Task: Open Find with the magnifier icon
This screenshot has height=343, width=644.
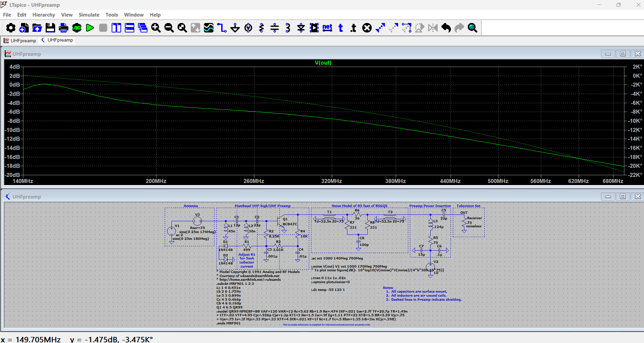Action: [x=473, y=28]
